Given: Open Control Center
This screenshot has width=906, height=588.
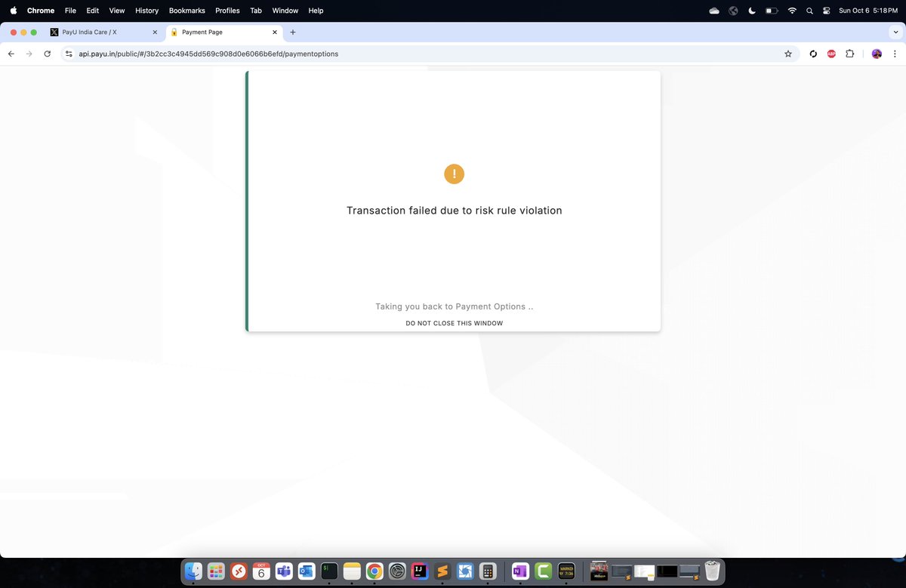Looking at the screenshot, I should [x=827, y=11].
